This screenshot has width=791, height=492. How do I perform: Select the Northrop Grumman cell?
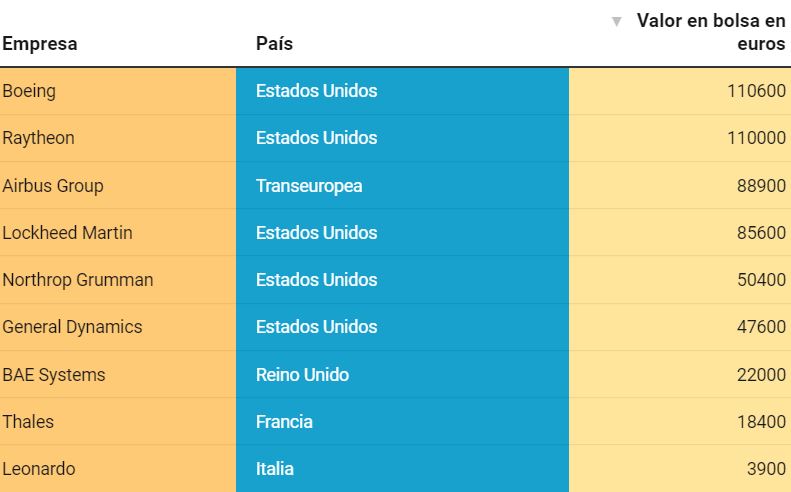point(118,280)
